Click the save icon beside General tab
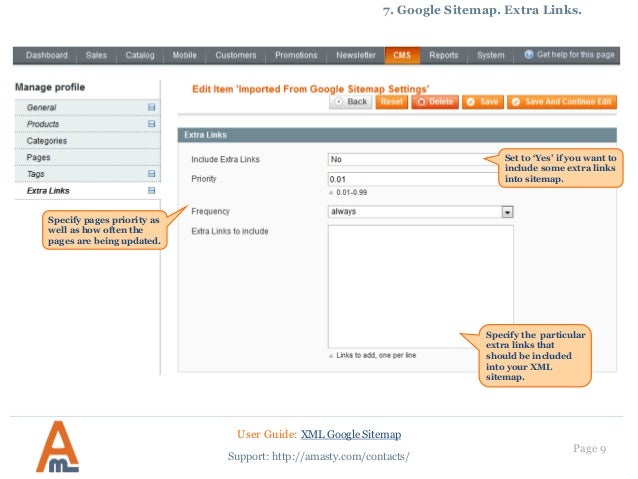The image size is (638, 479). tap(151, 107)
